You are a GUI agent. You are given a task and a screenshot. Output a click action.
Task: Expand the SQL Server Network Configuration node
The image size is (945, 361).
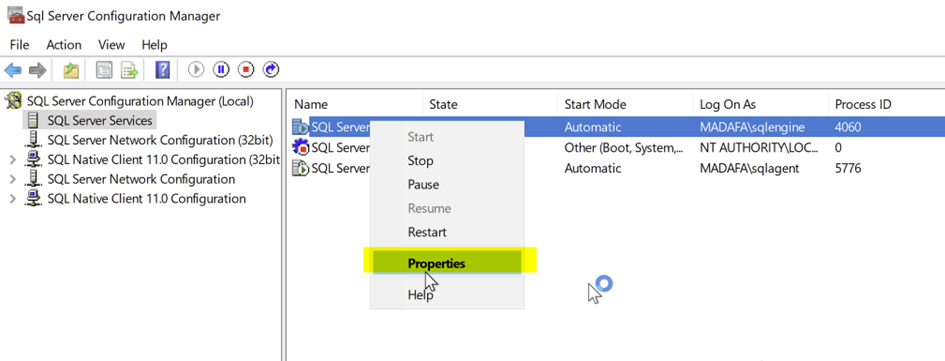click(13, 180)
